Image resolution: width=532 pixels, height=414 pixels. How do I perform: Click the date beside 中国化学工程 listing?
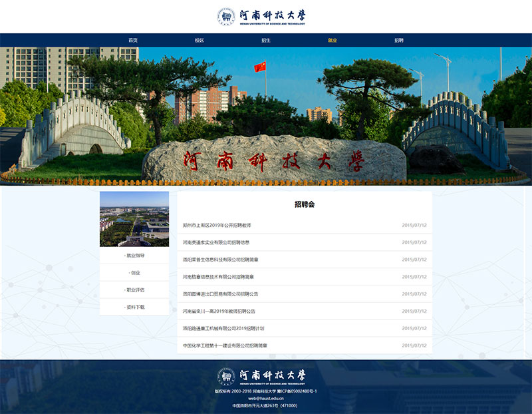point(414,345)
